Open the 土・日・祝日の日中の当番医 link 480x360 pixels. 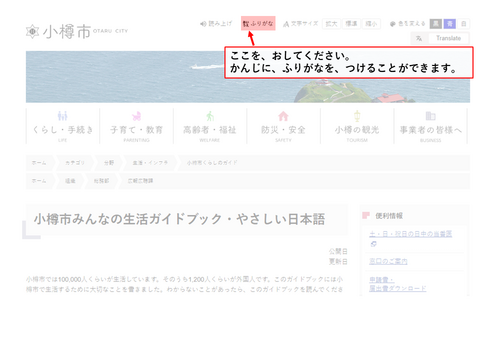coord(410,234)
